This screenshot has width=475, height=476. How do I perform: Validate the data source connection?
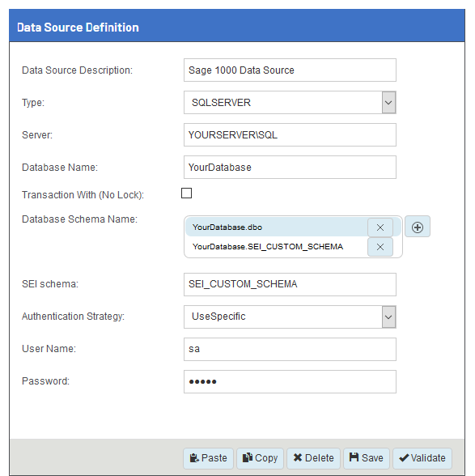(422, 458)
